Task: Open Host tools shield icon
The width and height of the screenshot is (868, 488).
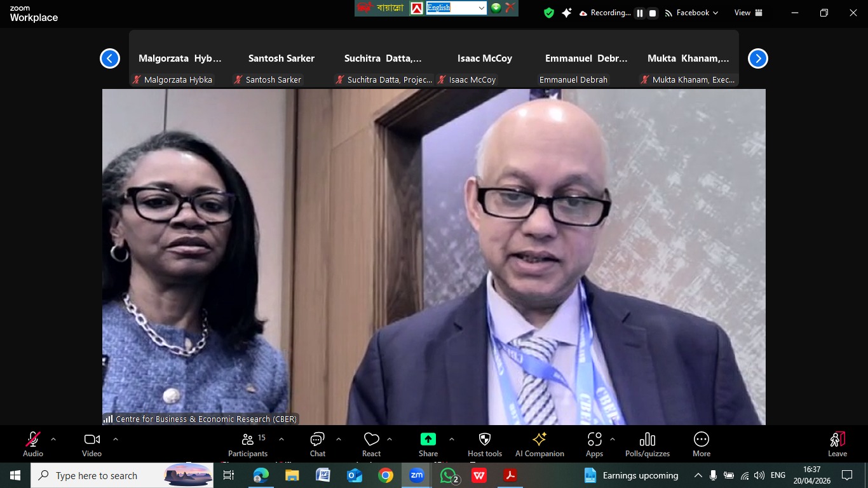Action: tap(484, 444)
